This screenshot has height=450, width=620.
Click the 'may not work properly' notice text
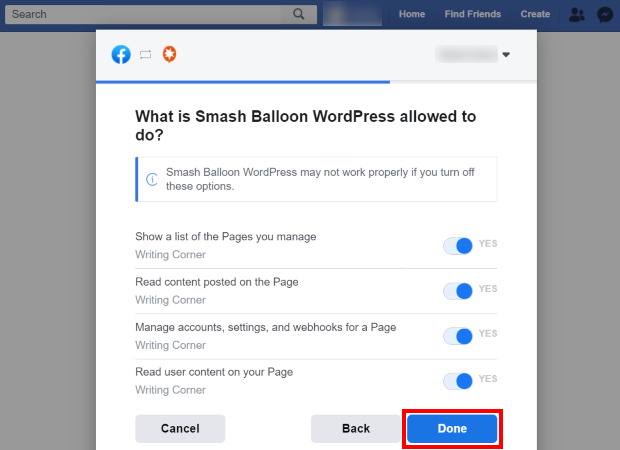(320, 179)
